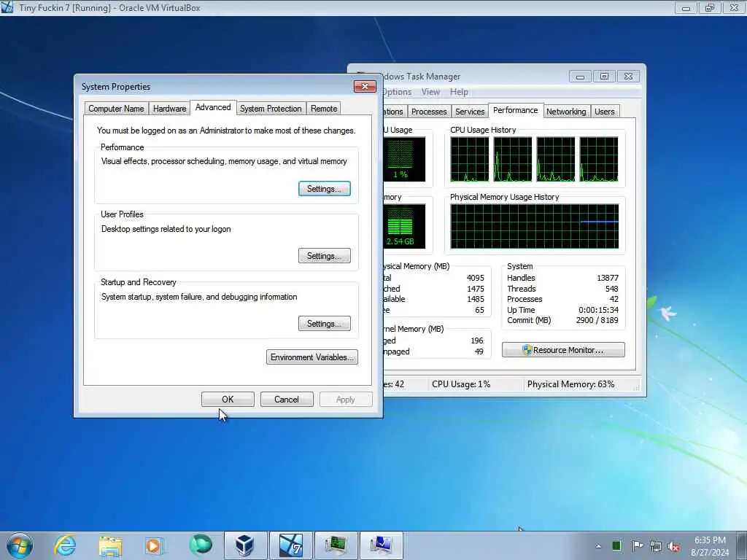
Task: Switch to Task Manager taskbar button
Action: pyautogui.click(x=336, y=545)
